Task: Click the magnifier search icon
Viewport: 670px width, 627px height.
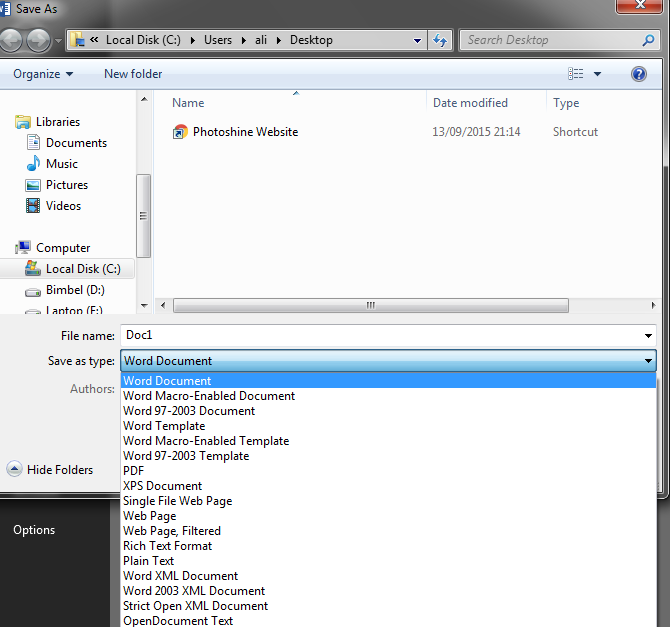Action: 648,40
